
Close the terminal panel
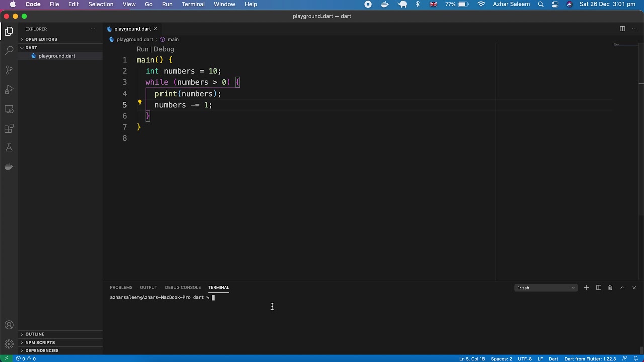(x=634, y=288)
